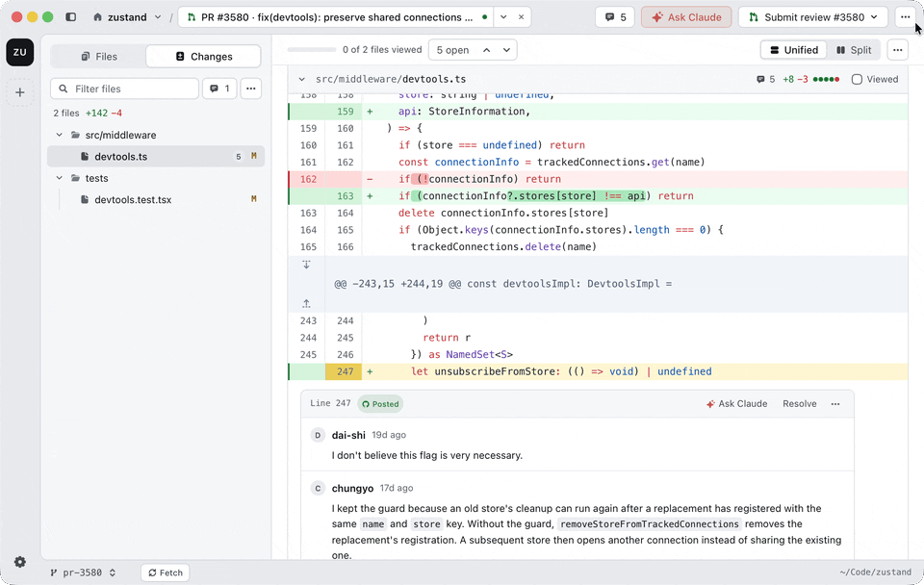Expand hidden lines downward

pos(306,265)
